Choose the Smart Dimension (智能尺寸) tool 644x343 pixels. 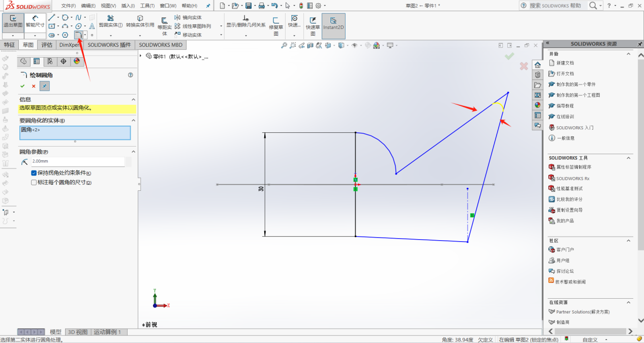coord(35,22)
